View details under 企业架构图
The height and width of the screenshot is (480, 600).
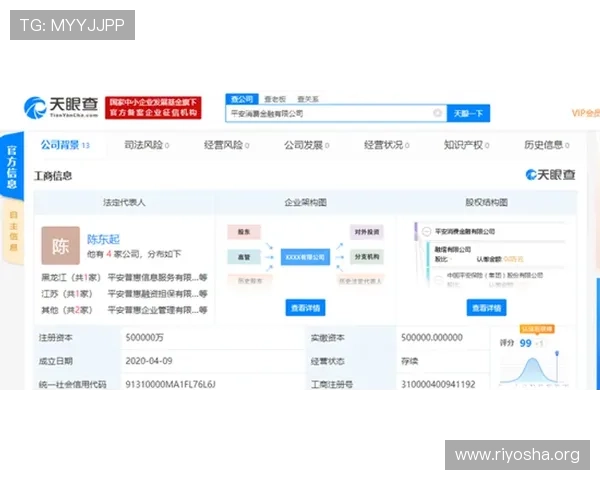pos(305,308)
